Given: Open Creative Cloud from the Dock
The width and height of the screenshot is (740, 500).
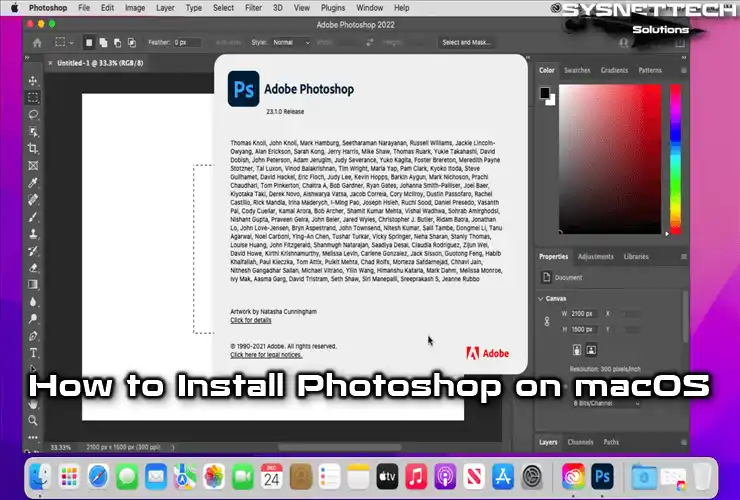Looking at the screenshot, I should (x=573, y=477).
